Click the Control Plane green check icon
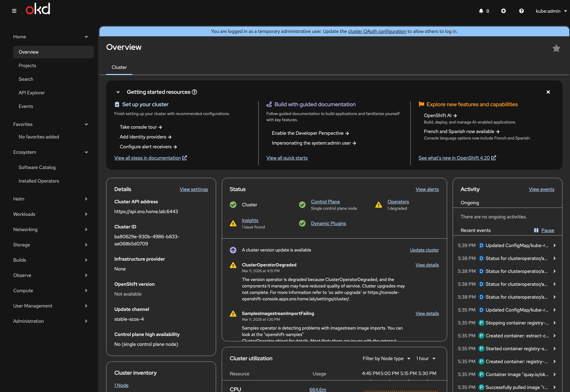 tap(302, 205)
